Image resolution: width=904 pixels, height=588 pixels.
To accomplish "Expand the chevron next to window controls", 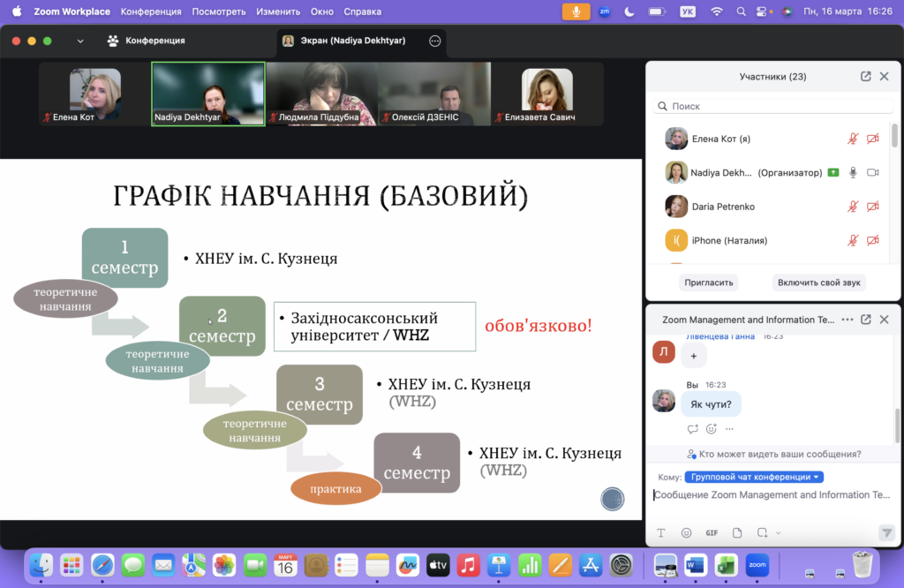I will (80, 41).
